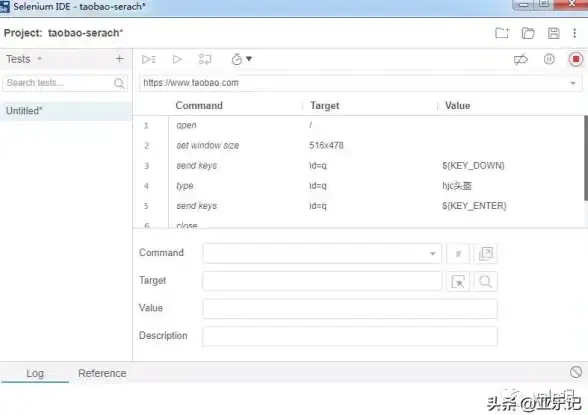Pause on exceptions icon
The height and width of the screenshot is (415, 588).
(549, 59)
